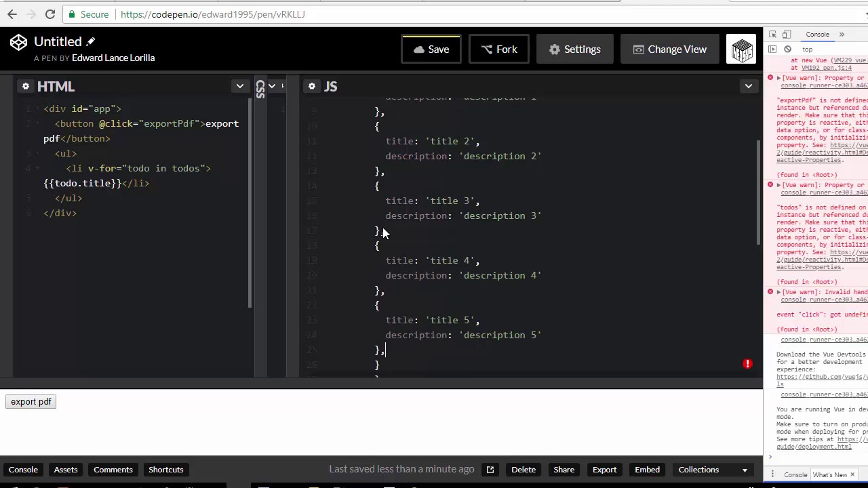Open the Change View menu
The width and height of the screenshot is (868, 488).
pos(670,49)
